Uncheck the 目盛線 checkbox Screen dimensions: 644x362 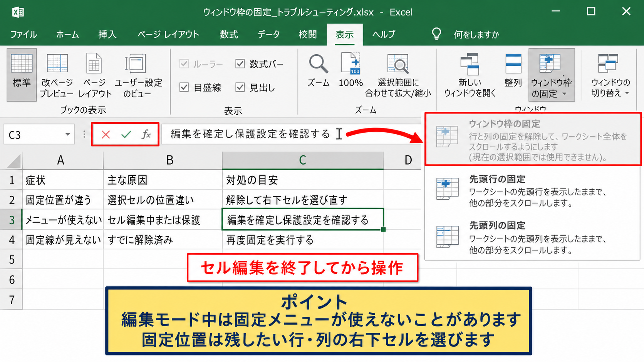184,87
